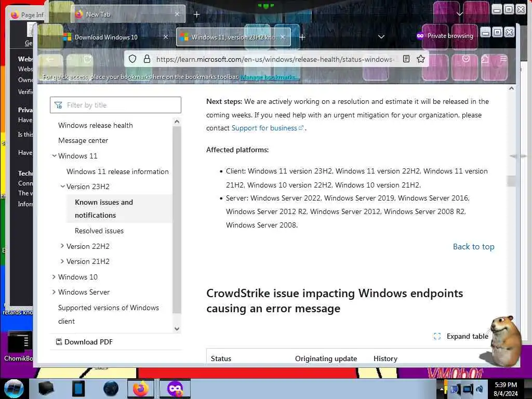Open the Pocket save icon
This screenshot has width=532, height=399.
[x=466, y=59]
